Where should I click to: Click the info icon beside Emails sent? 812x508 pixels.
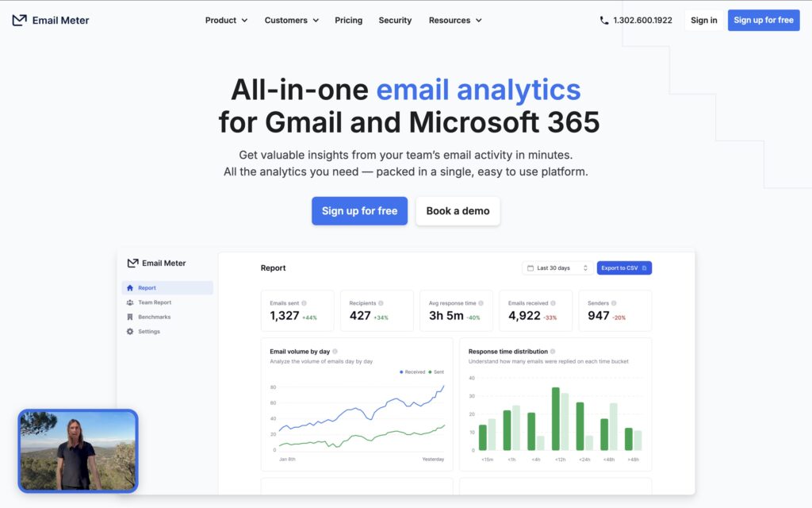click(x=304, y=303)
